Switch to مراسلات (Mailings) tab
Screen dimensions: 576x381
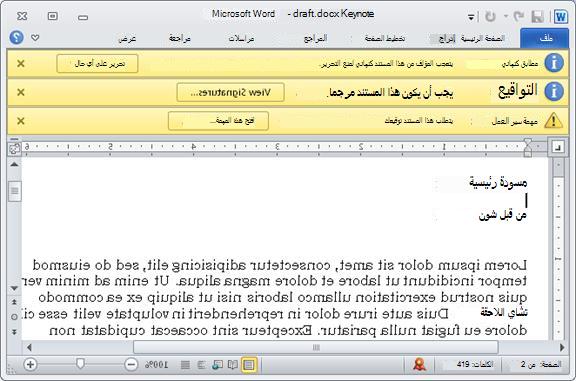point(241,39)
